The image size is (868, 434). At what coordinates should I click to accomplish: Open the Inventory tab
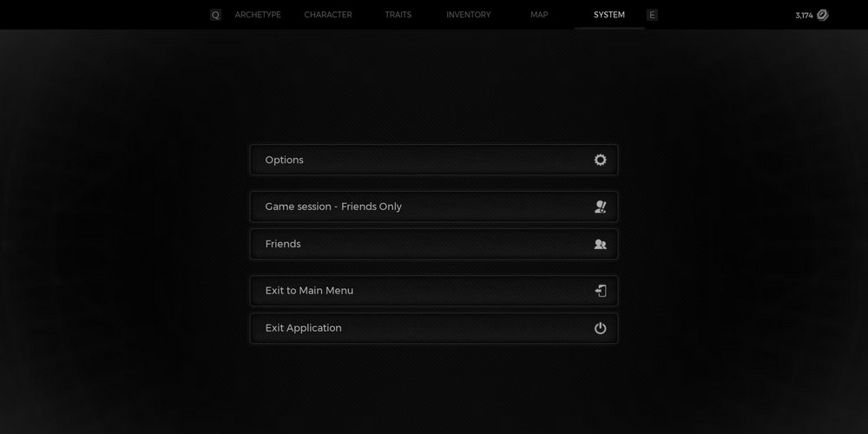(x=469, y=15)
